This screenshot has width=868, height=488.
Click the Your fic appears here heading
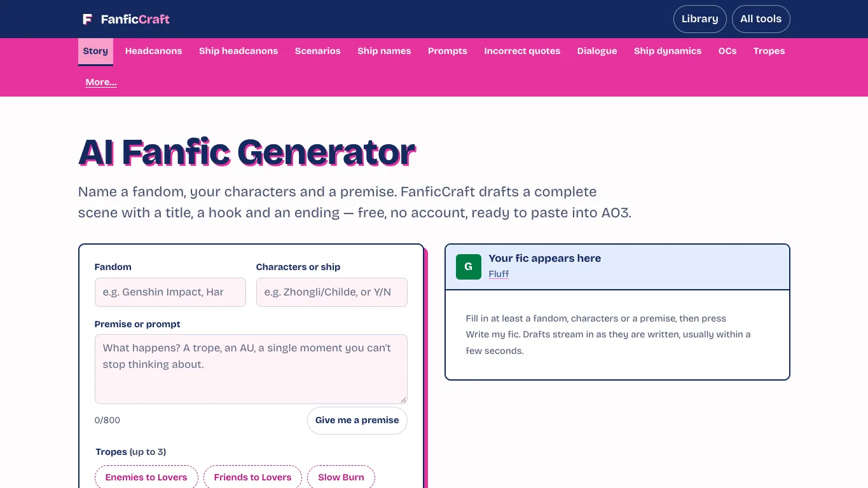(x=544, y=258)
